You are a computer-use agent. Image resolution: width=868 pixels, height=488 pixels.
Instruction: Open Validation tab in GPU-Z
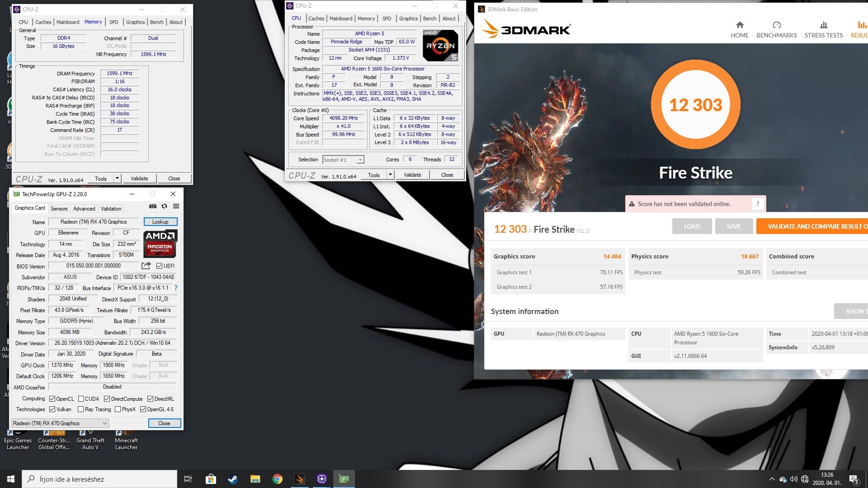(x=111, y=209)
